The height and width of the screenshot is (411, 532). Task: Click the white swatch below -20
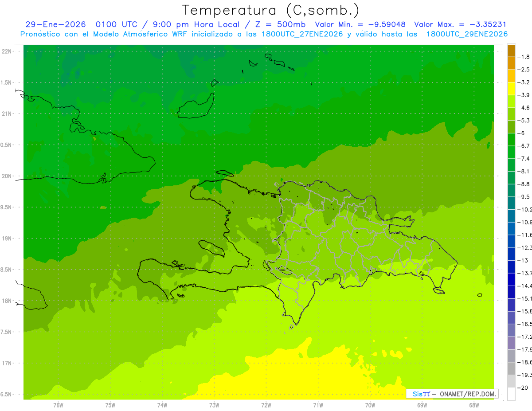pos(511,394)
